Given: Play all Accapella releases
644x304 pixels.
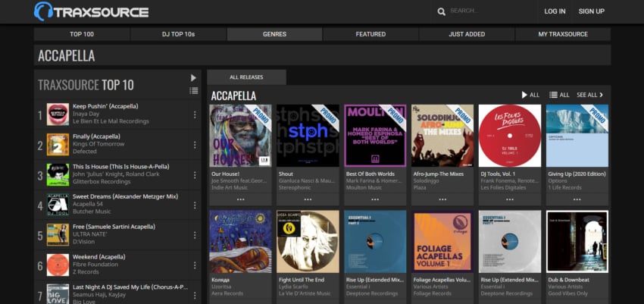Looking at the screenshot, I should pyautogui.click(x=530, y=95).
